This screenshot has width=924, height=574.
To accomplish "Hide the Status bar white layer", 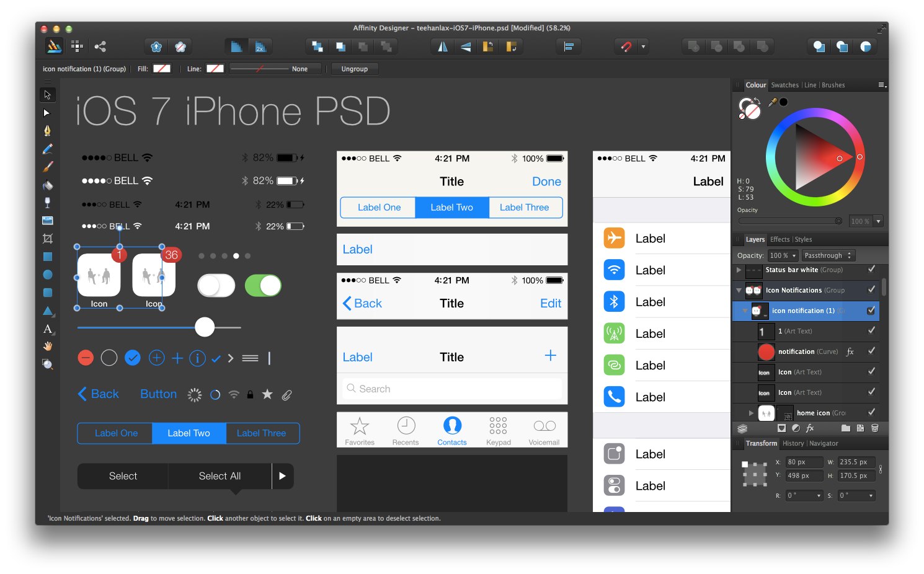I will (871, 270).
